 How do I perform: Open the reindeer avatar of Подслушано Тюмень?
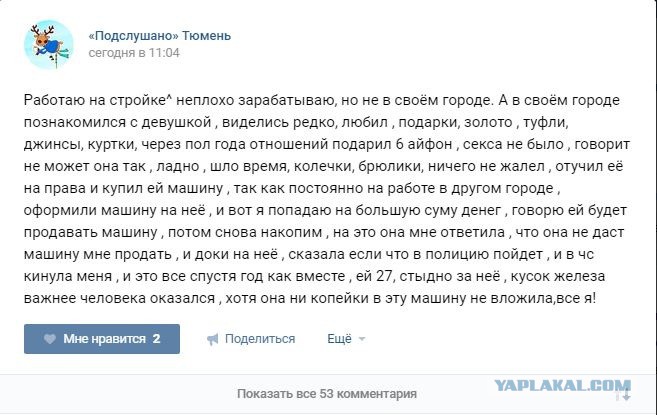pyautogui.click(x=48, y=44)
